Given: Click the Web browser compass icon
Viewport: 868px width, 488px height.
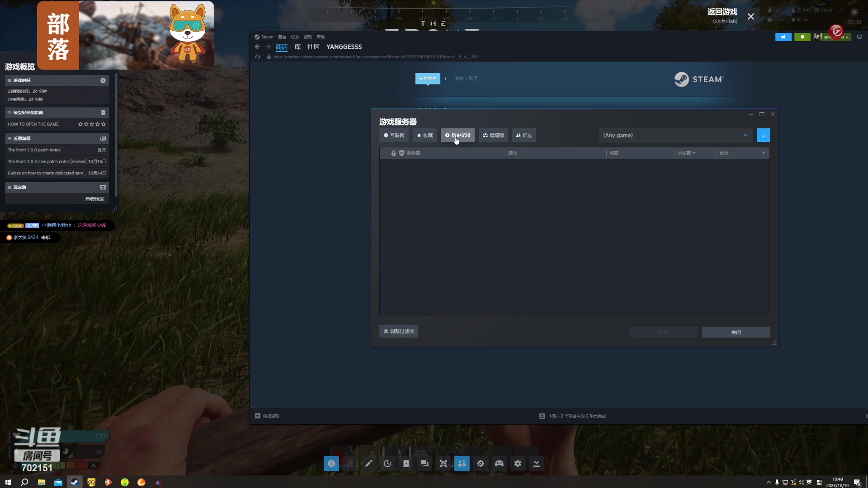Looking at the screenshot, I should coord(481,464).
